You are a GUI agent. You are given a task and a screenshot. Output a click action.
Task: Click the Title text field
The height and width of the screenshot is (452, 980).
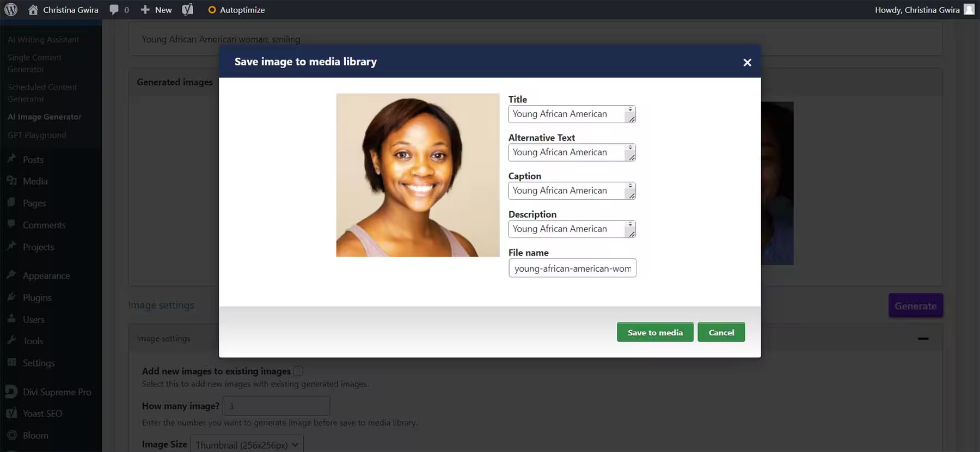pyautogui.click(x=572, y=114)
